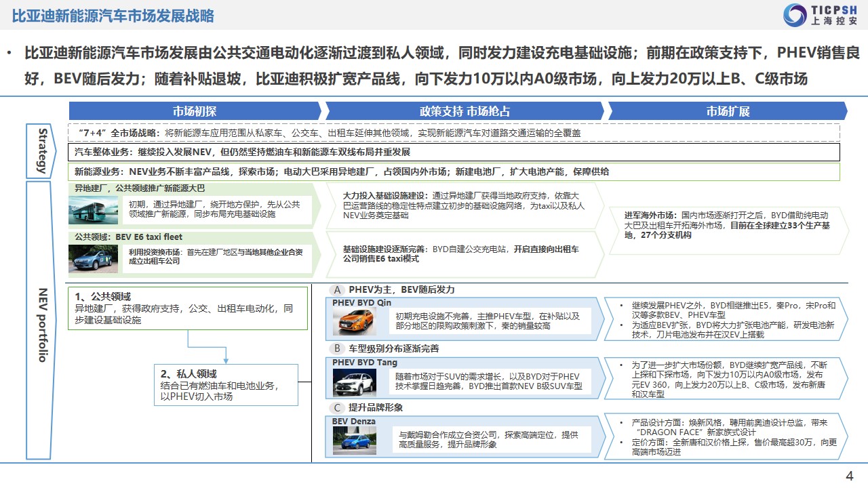
Task: Click the white BYD Tang SUV image
Action: [354, 382]
